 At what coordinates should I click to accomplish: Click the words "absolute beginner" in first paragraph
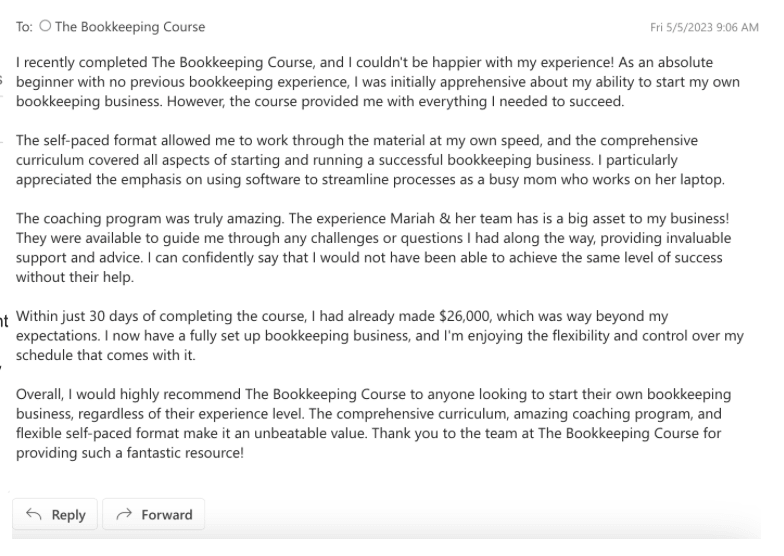click(700, 64)
